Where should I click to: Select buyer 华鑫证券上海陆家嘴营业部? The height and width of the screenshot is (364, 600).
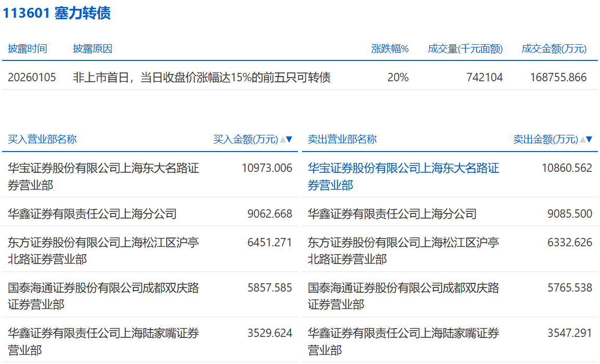pyautogui.click(x=103, y=342)
